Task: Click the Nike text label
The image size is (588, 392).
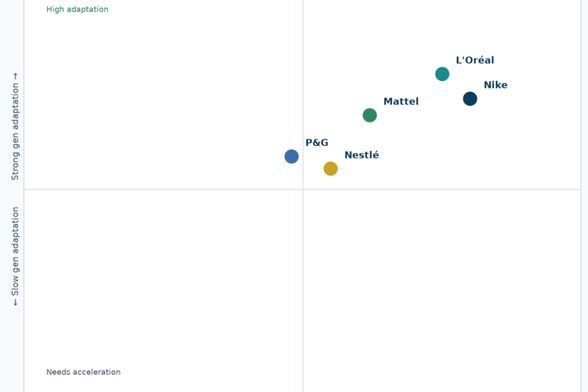Action: click(x=495, y=85)
